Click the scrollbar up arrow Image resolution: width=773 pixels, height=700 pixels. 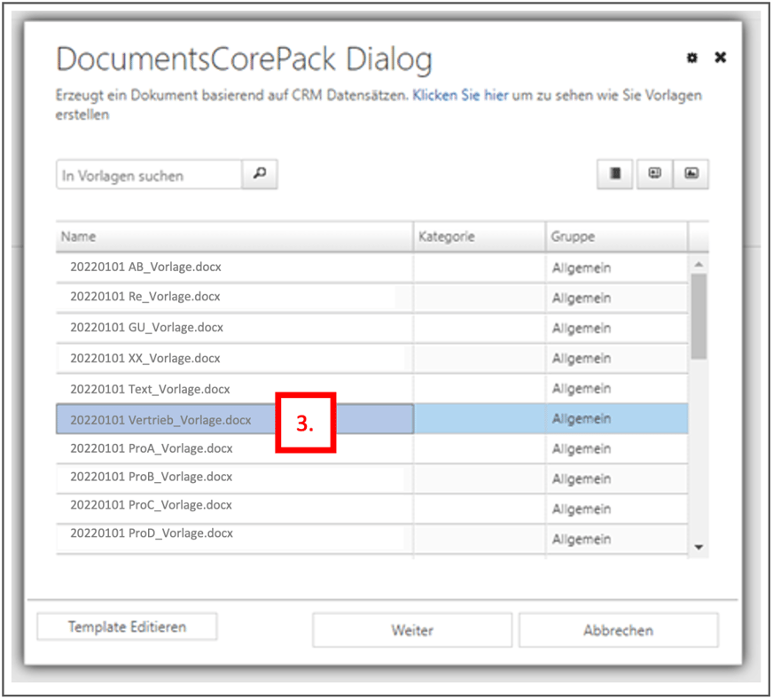pyautogui.click(x=699, y=265)
